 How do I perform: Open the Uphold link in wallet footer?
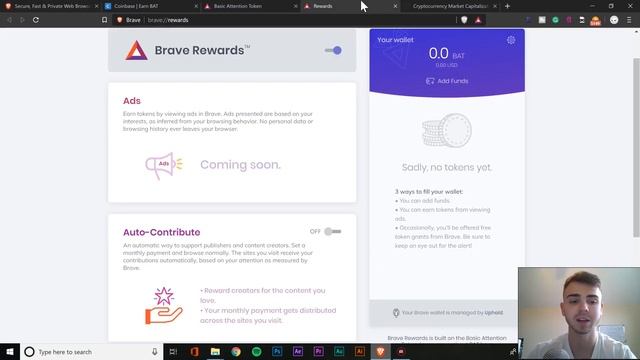click(493, 313)
